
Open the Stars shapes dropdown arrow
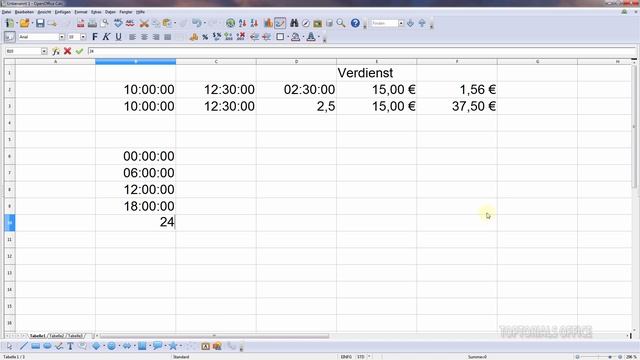coord(181,347)
